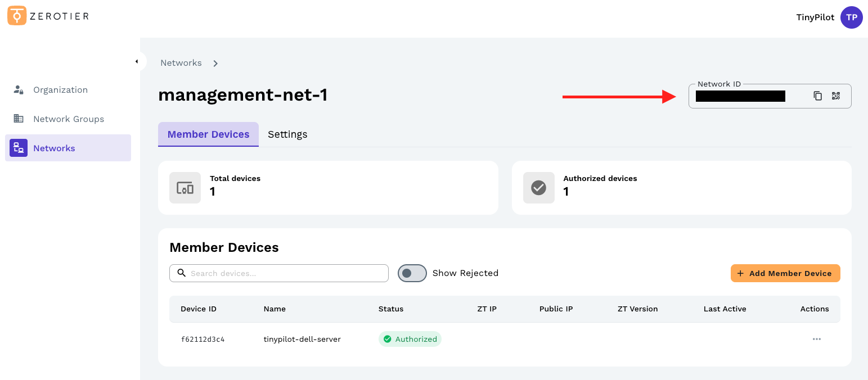Open the actions menu for tinypilot-dell-server
The width and height of the screenshot is (868, 380).
pos(817,339)
